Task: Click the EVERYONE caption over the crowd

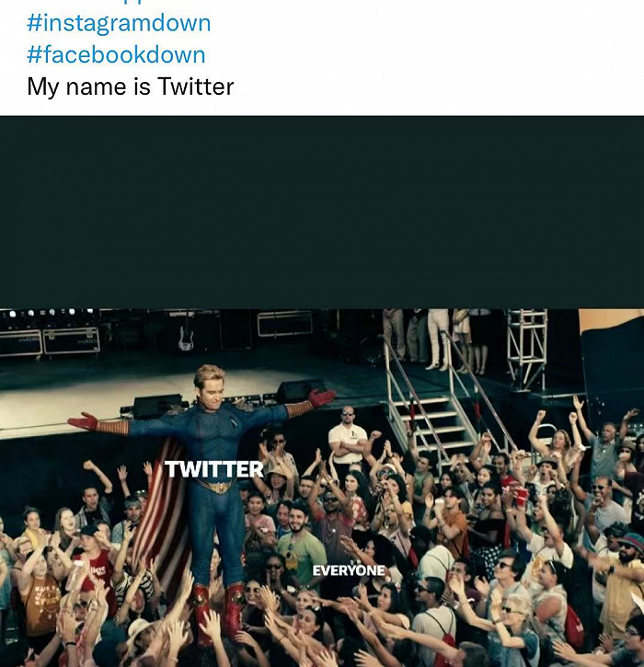Action: pos(349,570)
